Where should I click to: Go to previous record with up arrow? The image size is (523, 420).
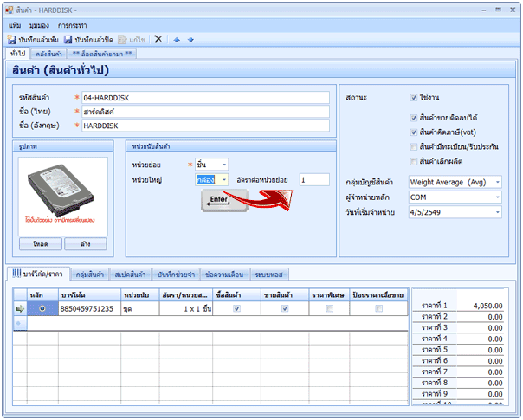click(x=178, y=40)
